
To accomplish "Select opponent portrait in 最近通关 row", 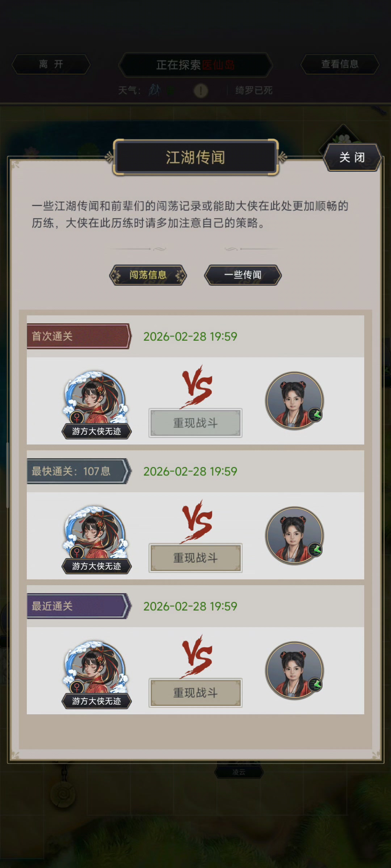I will tap(294, 671).
